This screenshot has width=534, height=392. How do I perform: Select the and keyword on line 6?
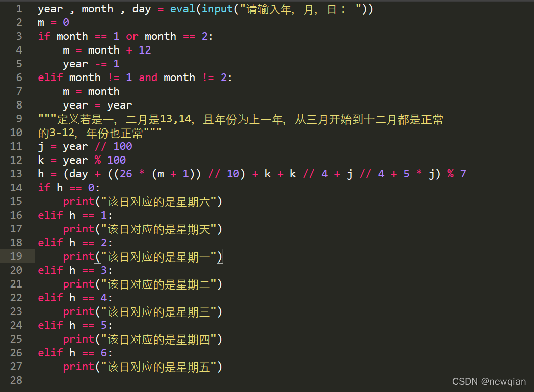point(148,77)
